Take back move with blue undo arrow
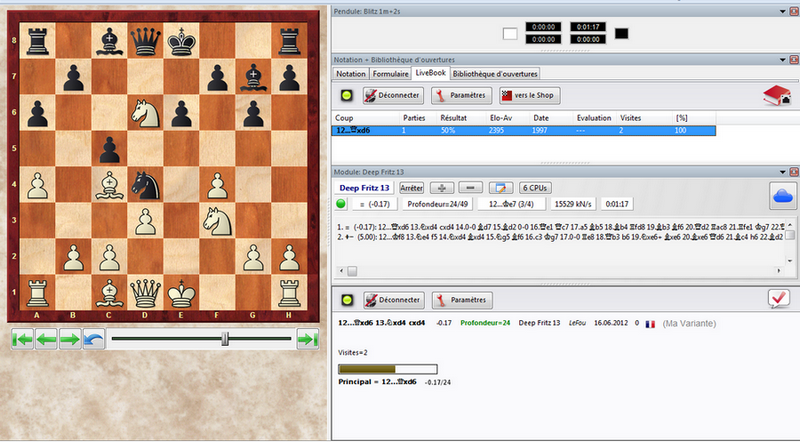800x442 pixels. [x=93, y=340]
